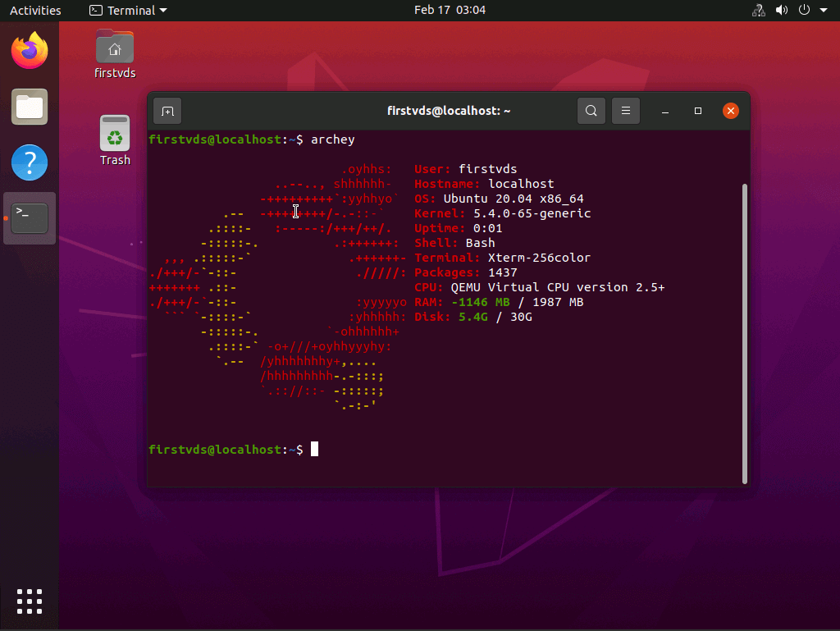This screenshot has width=840, height=631.
Task: Click the Hostname value 'localhost'
Action: tap(521, 184)
